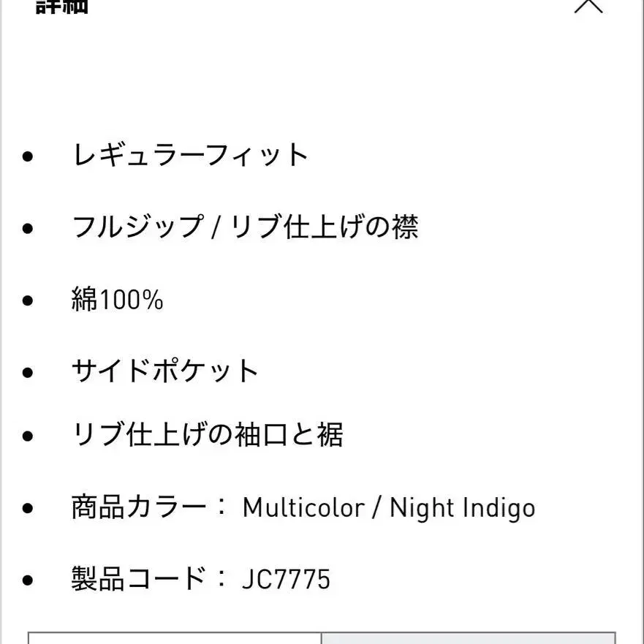Click the white box at bottom left
Viewport: 644px width, 644px height.
coord(175,638)
